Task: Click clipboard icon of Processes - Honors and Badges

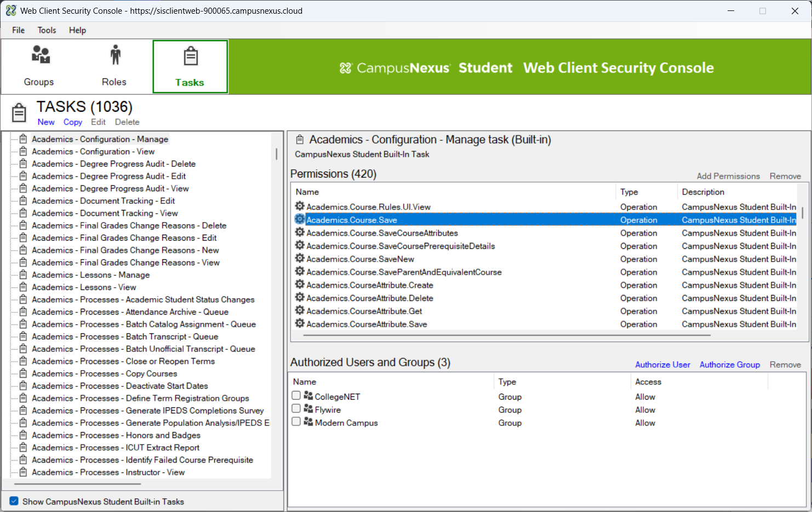Action: tap(23, 435)
